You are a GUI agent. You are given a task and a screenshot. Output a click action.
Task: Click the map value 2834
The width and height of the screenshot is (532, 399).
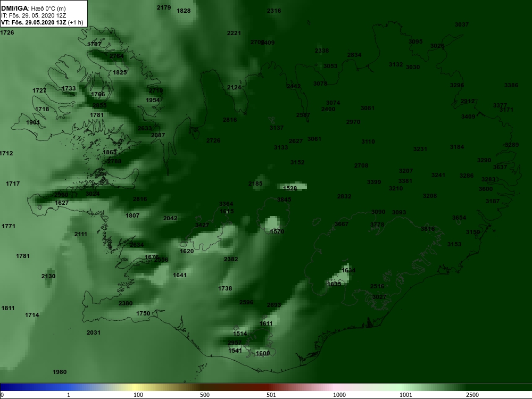click(x=354, y=55)
